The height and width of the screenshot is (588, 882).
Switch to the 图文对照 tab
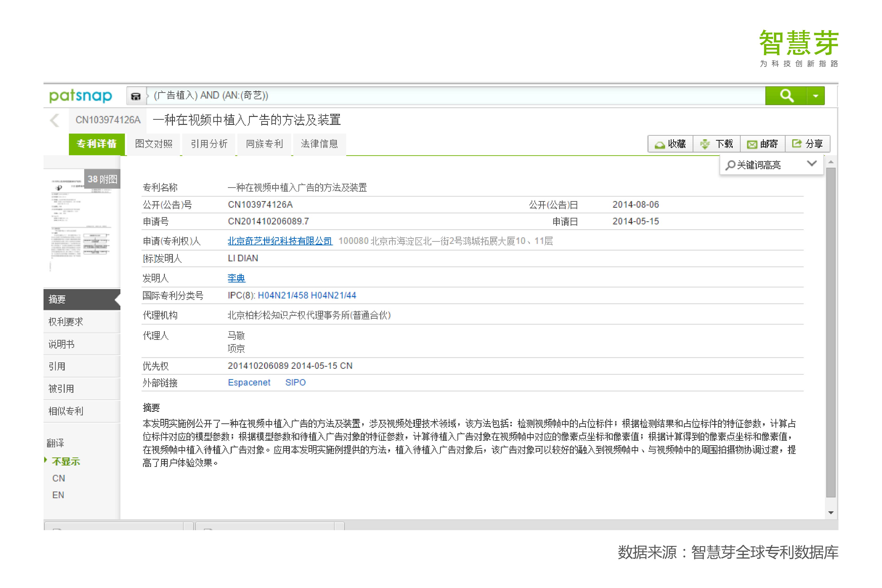154,144
